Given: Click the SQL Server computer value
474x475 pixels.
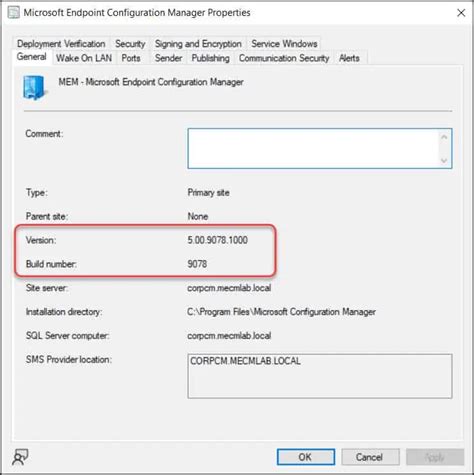Looking at the screenshot, I should click(x=229, y=336).
